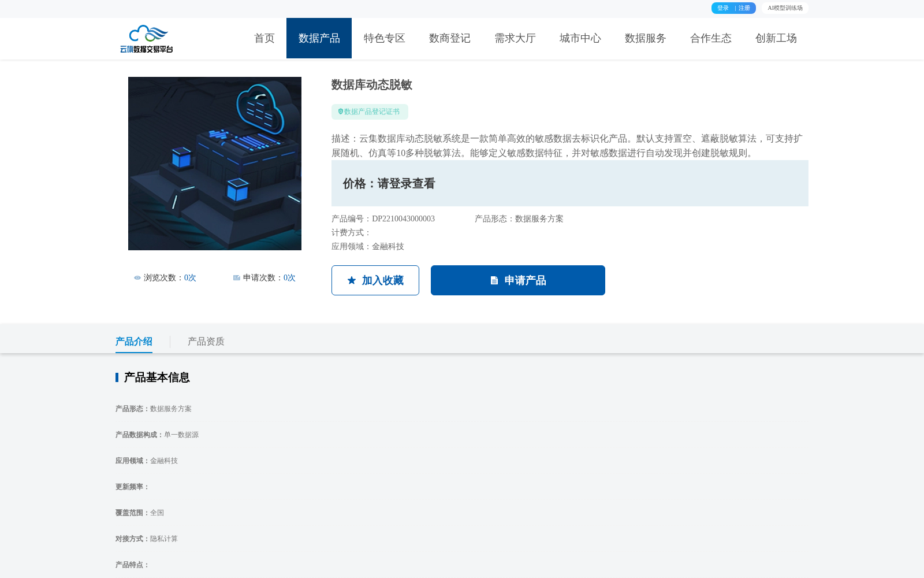Click 产品数据构成：单一数据源 row
The image size is (924, 578).
pyautogui.click(x=157, y=435)
